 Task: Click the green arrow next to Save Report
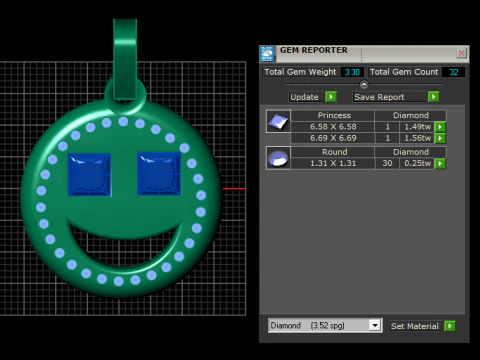pos(433,97)
